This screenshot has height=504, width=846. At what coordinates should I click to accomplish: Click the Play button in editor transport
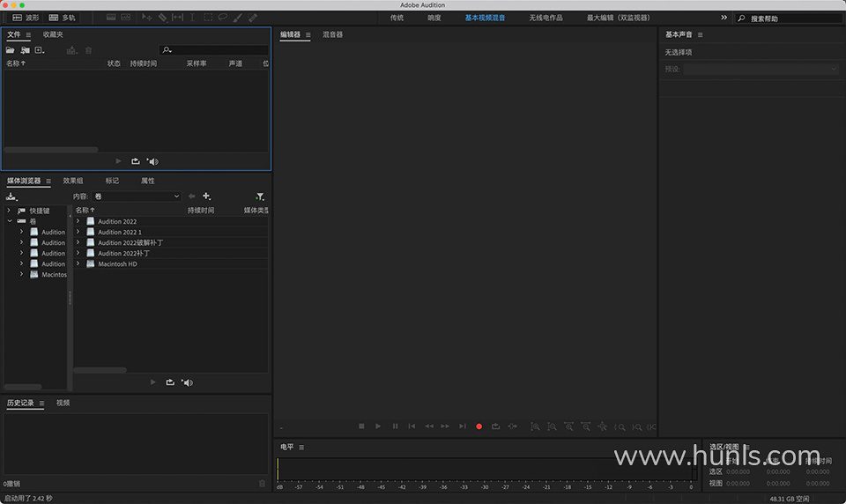click(378, 426)
